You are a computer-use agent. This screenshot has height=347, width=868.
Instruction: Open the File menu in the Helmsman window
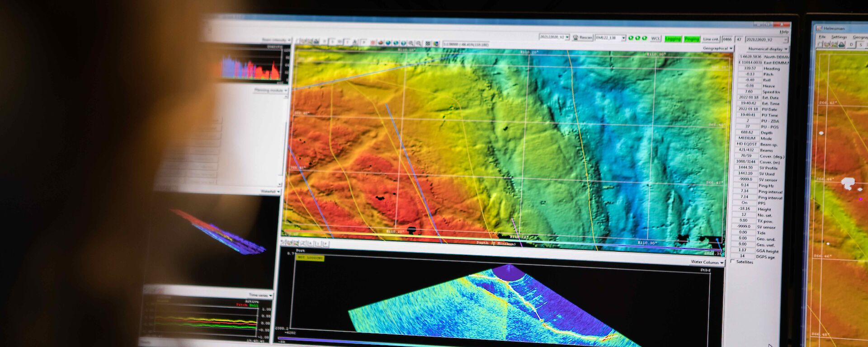click(x=822, y=37)
